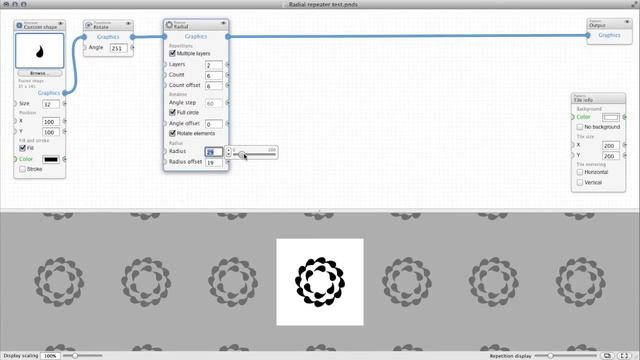Click the Repetition display slider knob
640x360 pixels.
[x=550, y=356]
